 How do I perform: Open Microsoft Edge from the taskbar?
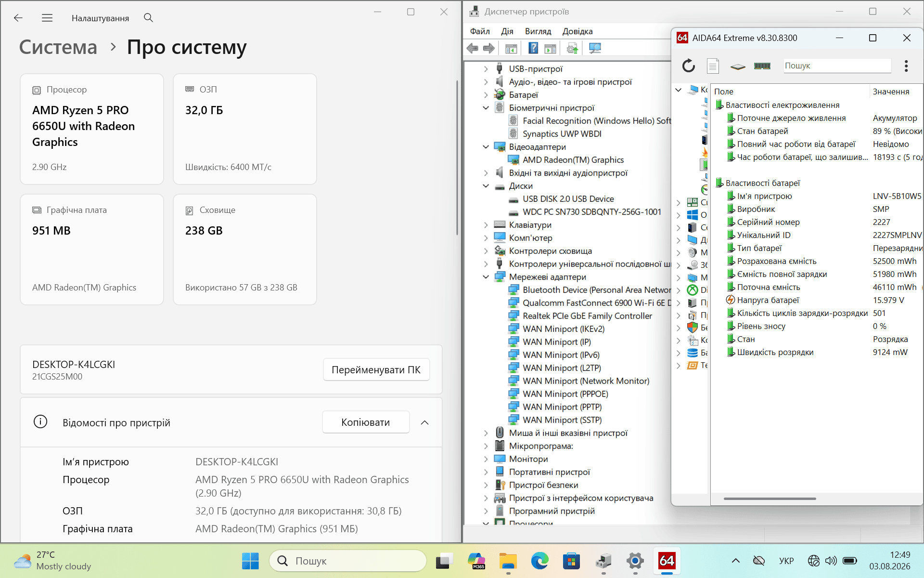(x=539, y=561)
